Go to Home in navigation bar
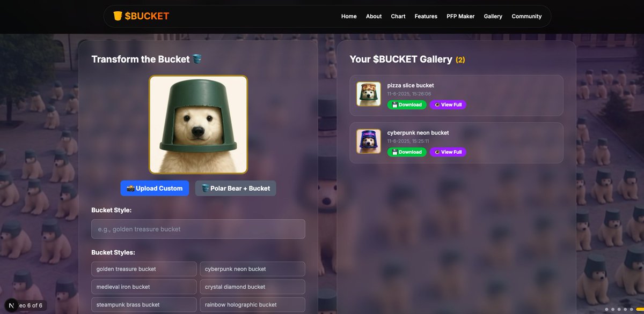644x314 pixels. tap(349, 16)
